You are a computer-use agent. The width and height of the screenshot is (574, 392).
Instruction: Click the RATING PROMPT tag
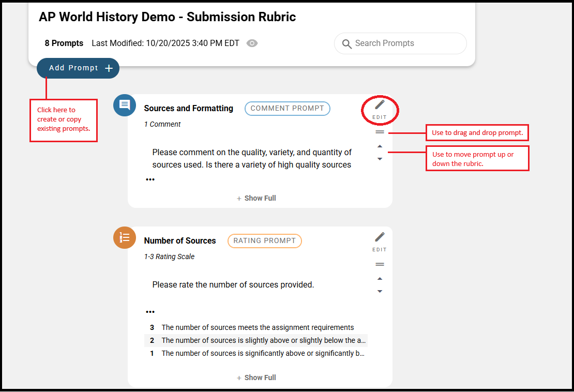[265, 241]
